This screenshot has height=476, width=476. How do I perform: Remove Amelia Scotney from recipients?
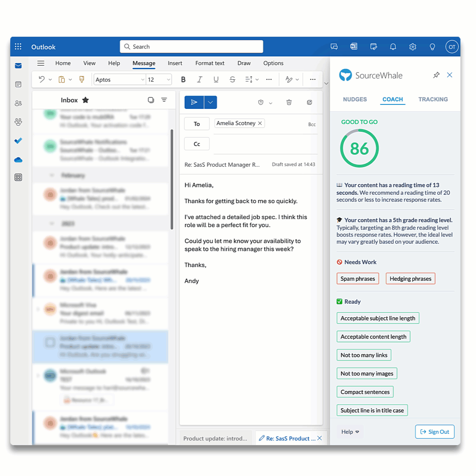(x=260, y=123)
